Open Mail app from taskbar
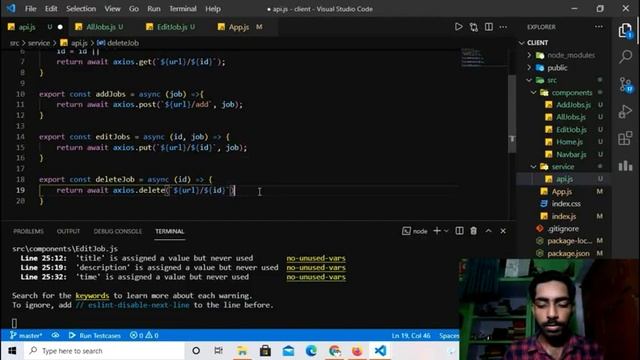The width and height of the screenshot is (640, 360). 289,351
